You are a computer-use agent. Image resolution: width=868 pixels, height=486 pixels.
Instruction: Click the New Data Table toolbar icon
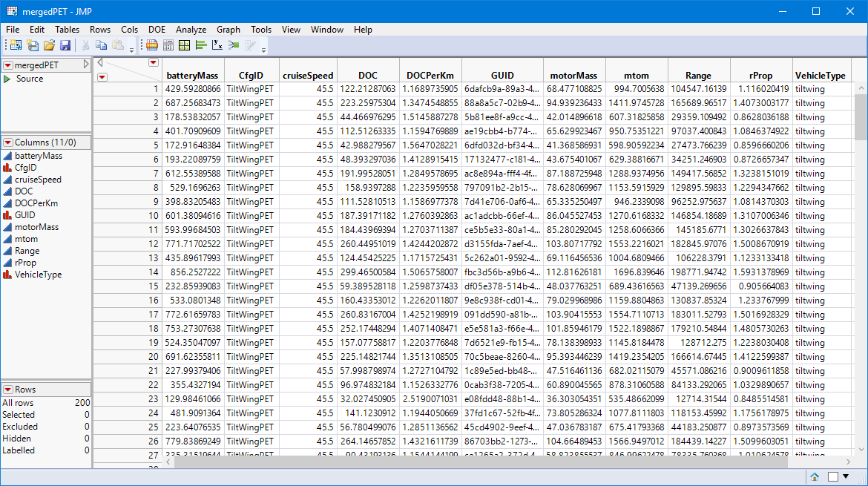[16, 45]
